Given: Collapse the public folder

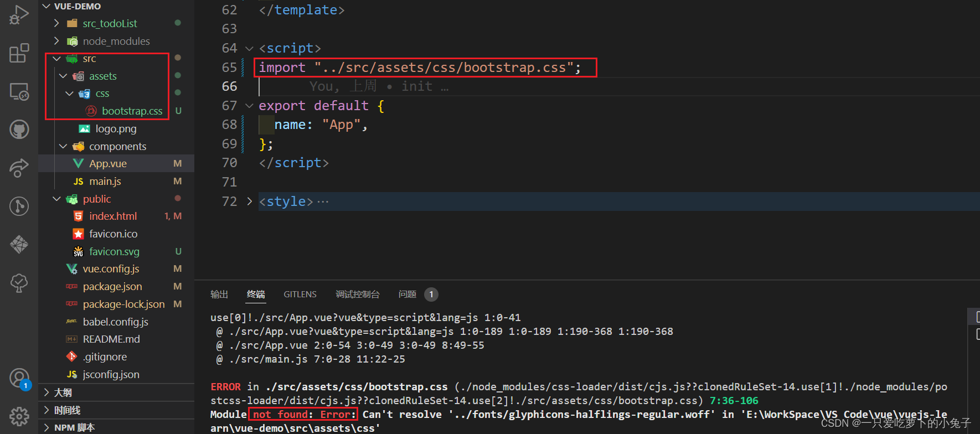Looking at the screenshot, I should point(56,199).
